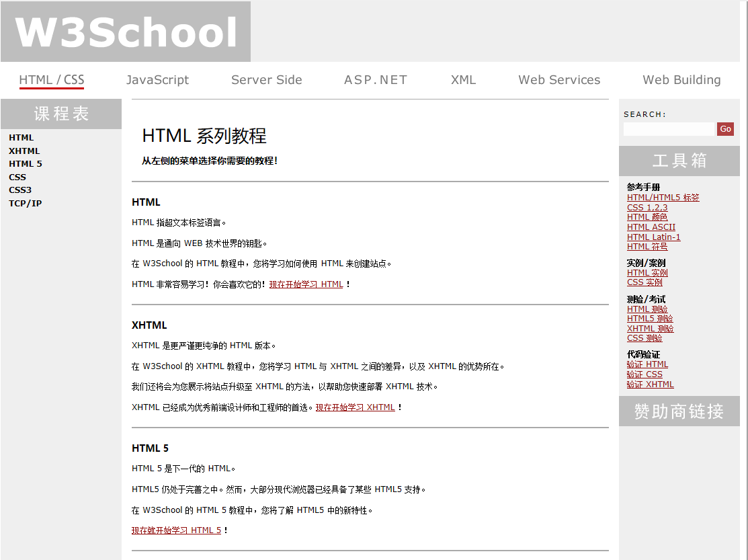The image size is (748, 560).
Task: Start the HTML5 测验 quiz link
Action: [x=650, y=319]
